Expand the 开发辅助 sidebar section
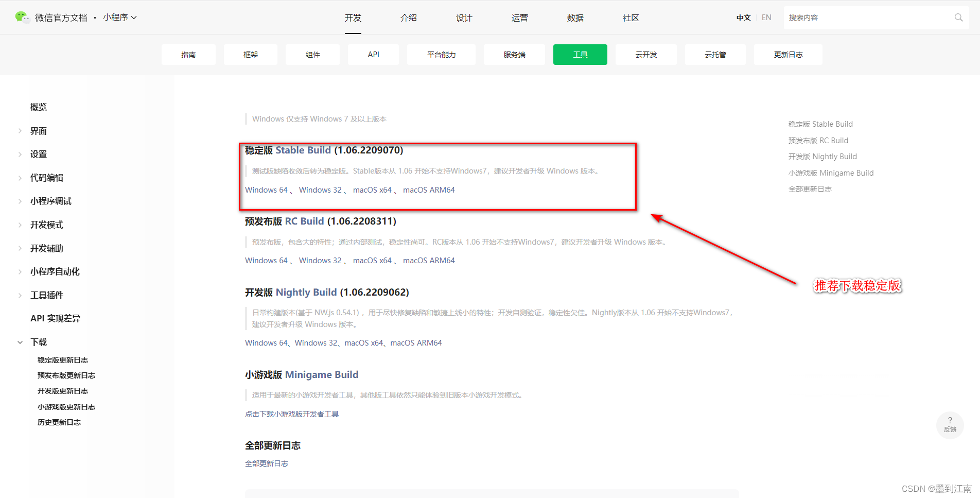980x498 pixels. (x=20, y=248)
